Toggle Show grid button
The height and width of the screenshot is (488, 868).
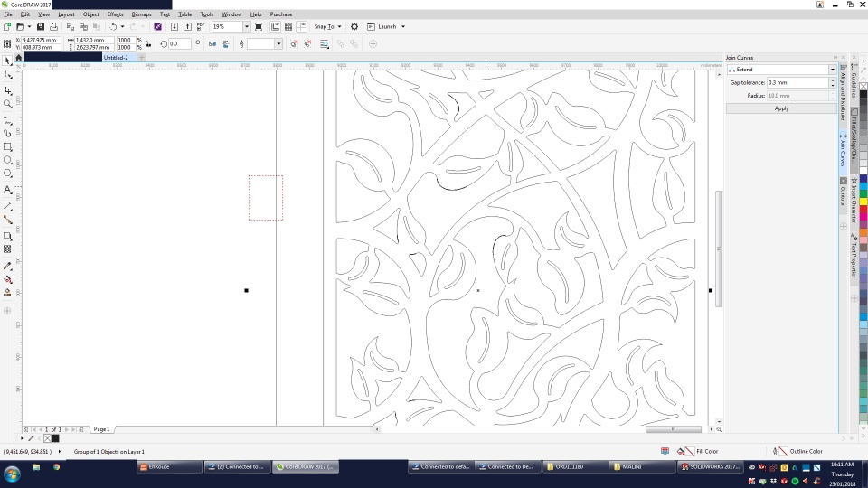click(x=288, y=26)
